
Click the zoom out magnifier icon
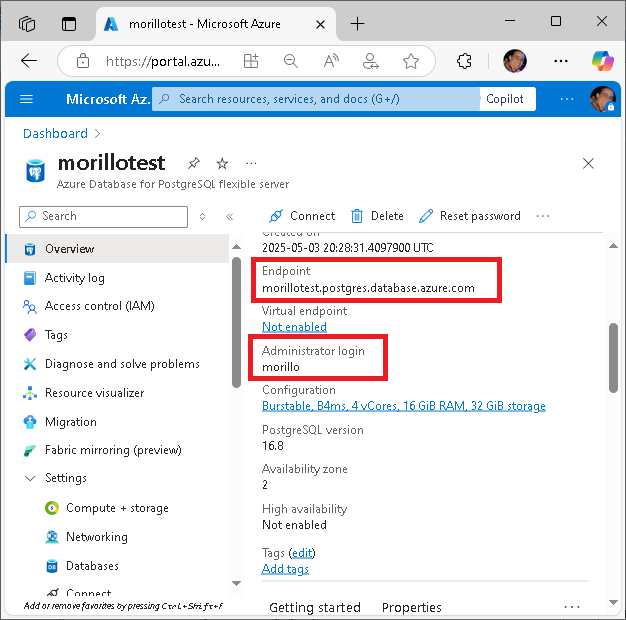(291, 61)
